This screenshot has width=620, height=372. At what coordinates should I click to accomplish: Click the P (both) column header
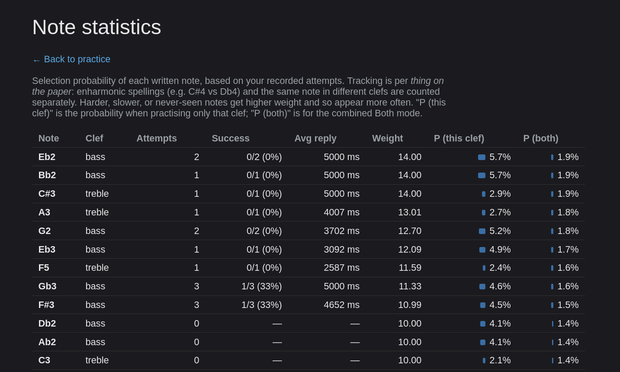[x=541, y=138]
